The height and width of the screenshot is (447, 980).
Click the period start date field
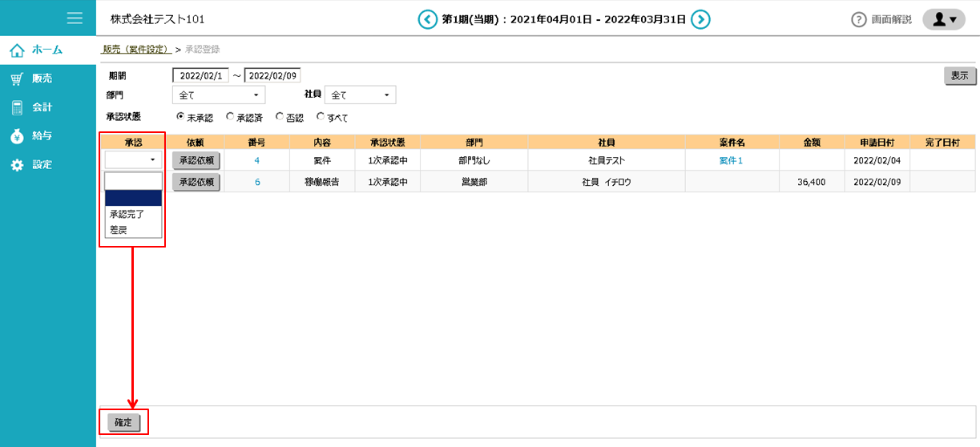[x=200, y=75]
